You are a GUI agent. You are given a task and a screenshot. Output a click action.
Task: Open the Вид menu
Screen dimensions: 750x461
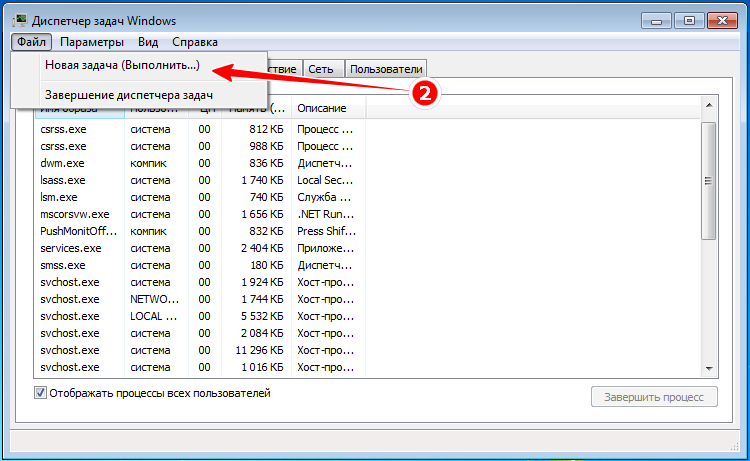point(148,42)
